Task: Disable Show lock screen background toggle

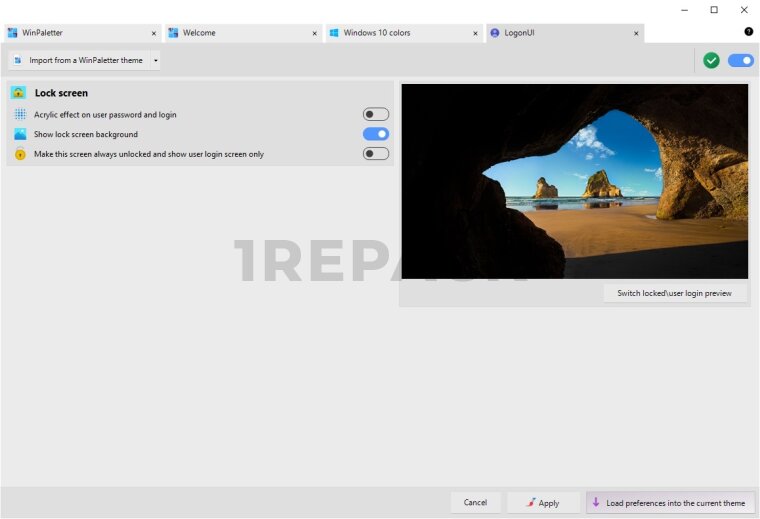Action: [376, 134]
